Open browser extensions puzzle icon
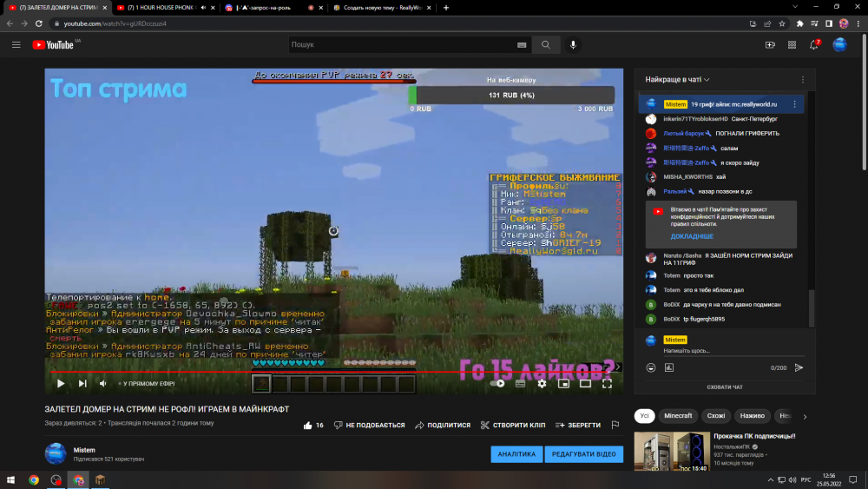This screenshot has width=868, height=489. point(800,23)
